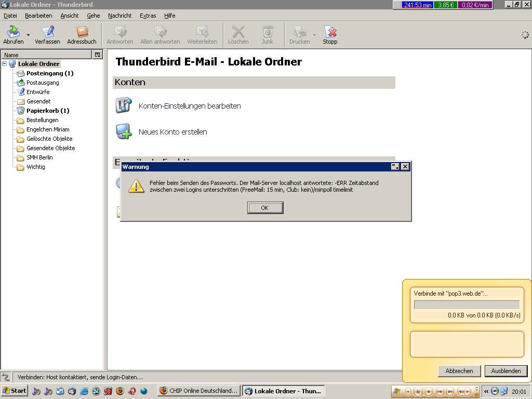Click the offline/online status bar icon
The width and height of the screenshot is (532, 399).
[x=6, y=377]
